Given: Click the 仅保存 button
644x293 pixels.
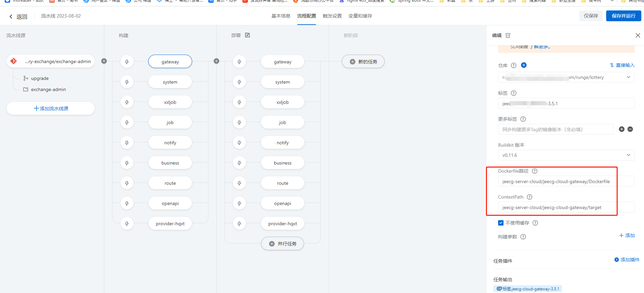Looking at the screenshot, I should [591, 16].
